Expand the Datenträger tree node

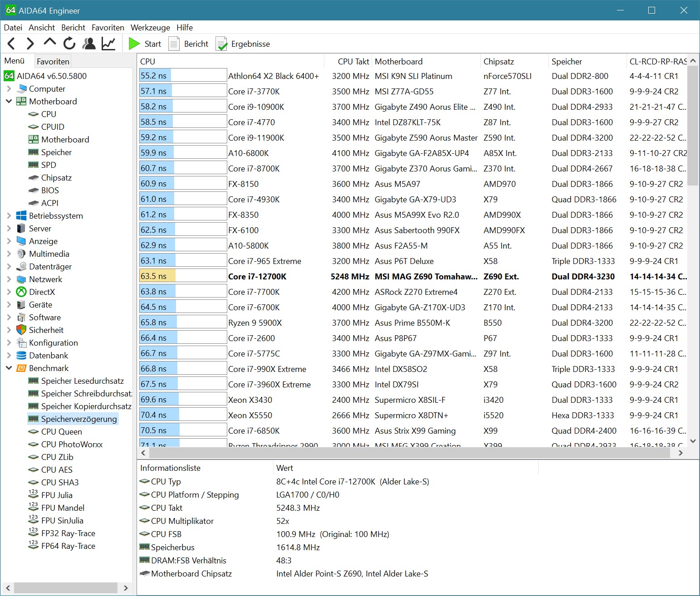[x=9, y=266]
